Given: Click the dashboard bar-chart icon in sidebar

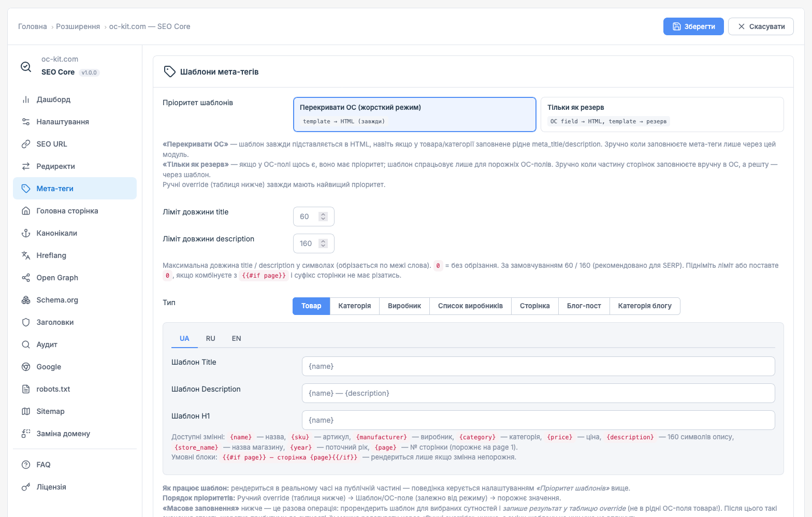Looking at the screenshot, I should pyautogui.click(x=26, y=99).
